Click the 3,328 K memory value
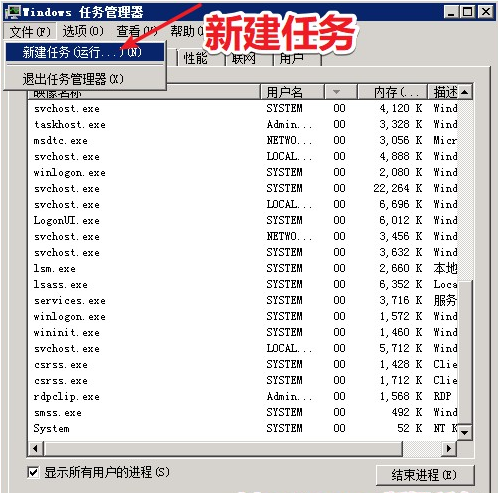Screen dimensions: 498x493 (x=401, y=124)
